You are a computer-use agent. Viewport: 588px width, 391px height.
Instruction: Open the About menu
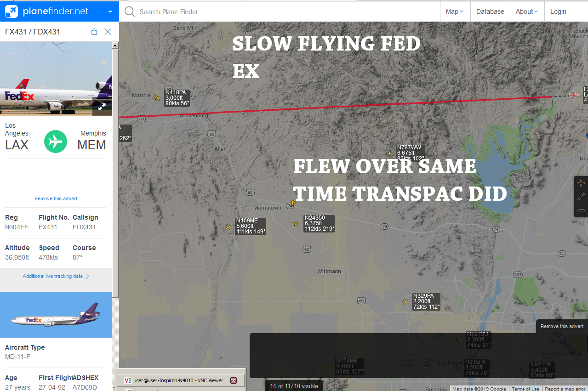(x=527, y=11)
